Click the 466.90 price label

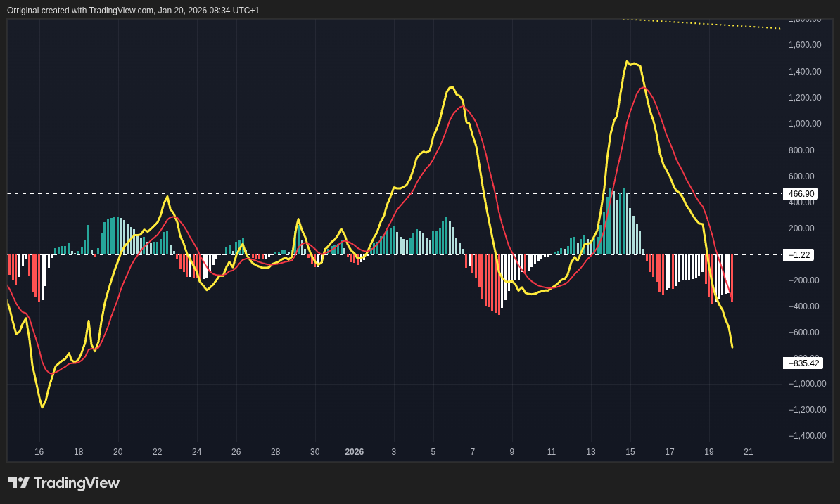tap(801, 194)
